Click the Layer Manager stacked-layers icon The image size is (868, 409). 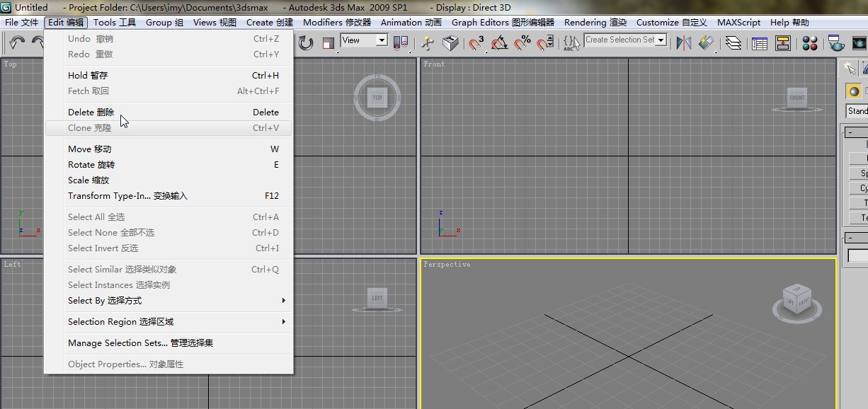pyautogui.click(x=733, y=42)
